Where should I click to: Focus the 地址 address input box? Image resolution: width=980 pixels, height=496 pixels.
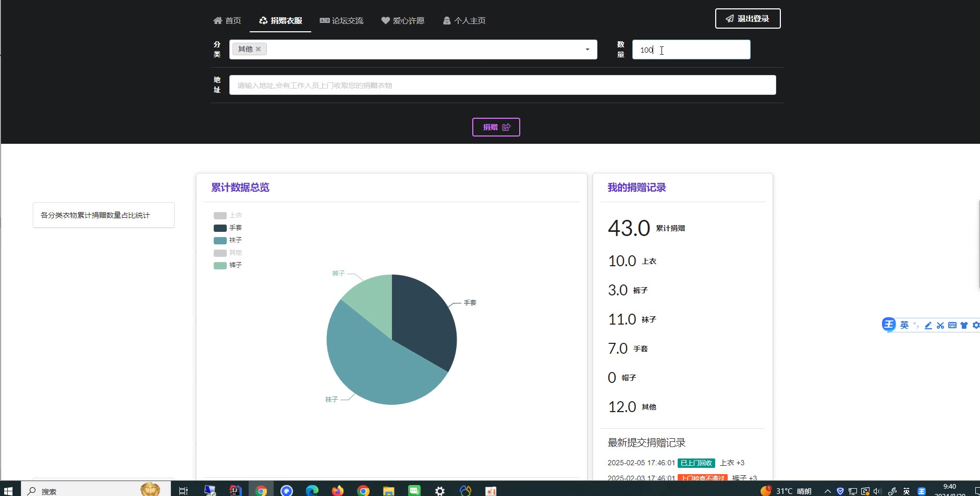[x=503, y=85]
